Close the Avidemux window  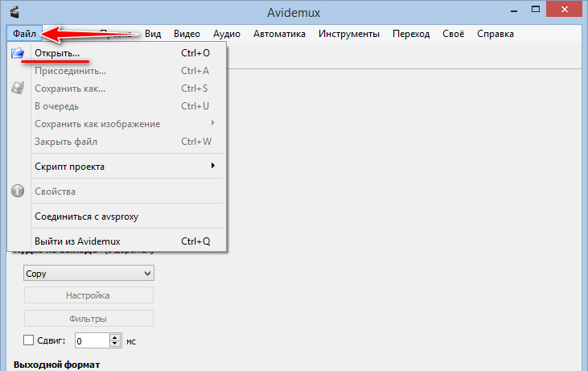pos(564,10)
